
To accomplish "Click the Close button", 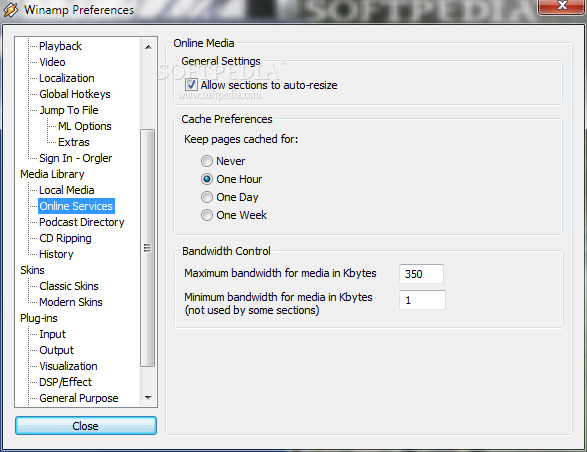I will tap(86, 426).
